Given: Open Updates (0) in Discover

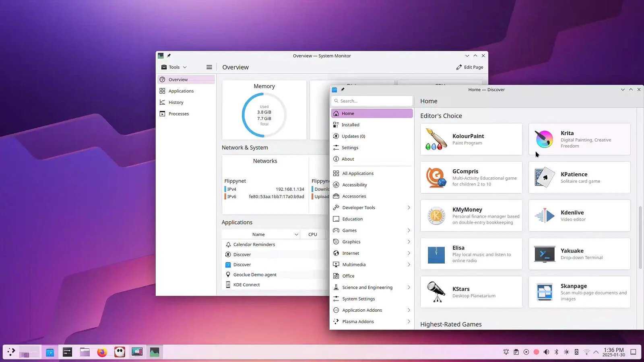Looking at the screenshot, I should click(x=372, y=136).
